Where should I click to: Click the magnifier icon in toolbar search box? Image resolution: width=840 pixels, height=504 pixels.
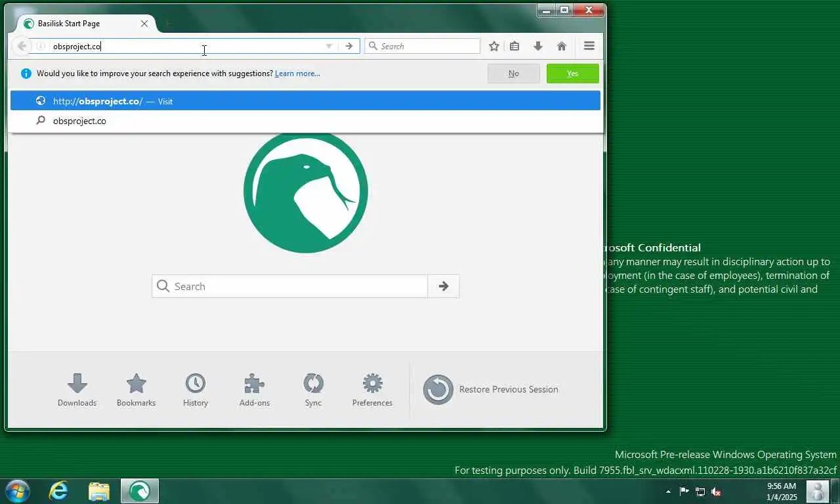click(373, 46)
